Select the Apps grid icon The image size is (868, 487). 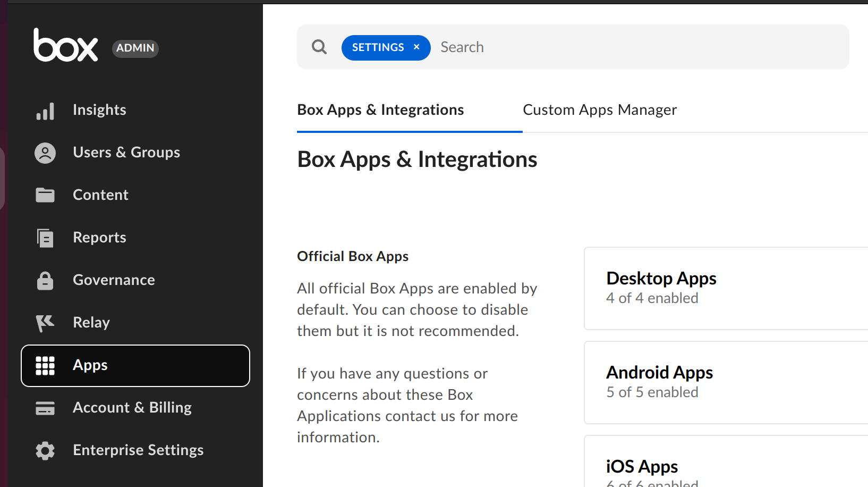click(x=46, y=365)
